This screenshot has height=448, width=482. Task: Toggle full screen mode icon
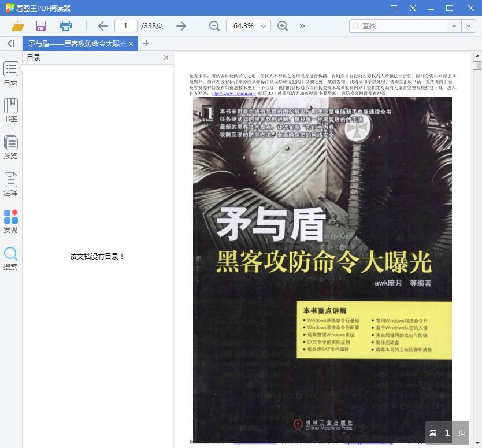coord(413,8)
